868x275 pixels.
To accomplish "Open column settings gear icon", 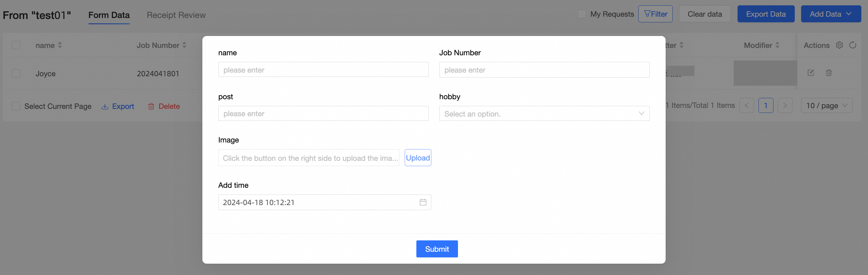I will [839, 45].
